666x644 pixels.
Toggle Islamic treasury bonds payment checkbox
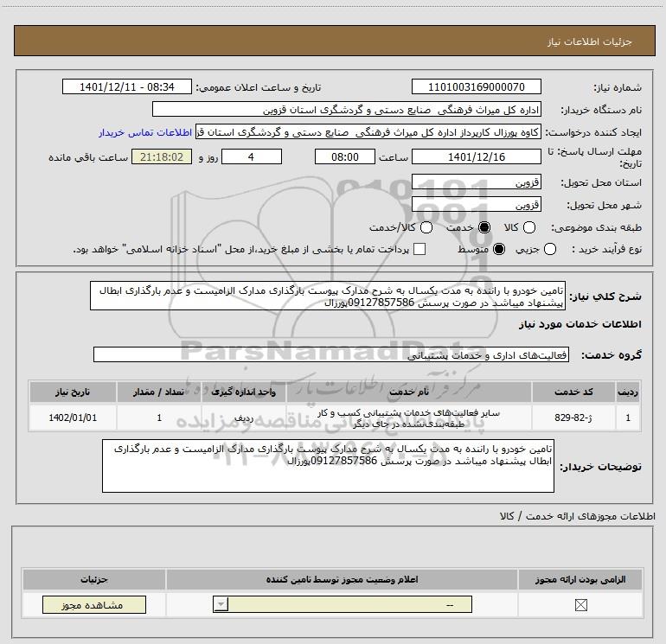click(x=419, y=249)
